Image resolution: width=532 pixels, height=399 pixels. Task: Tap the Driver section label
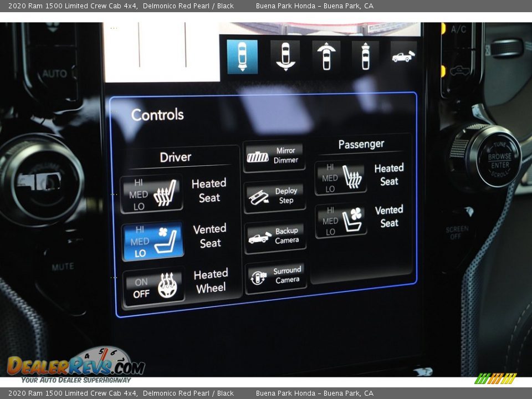point(176,157)
